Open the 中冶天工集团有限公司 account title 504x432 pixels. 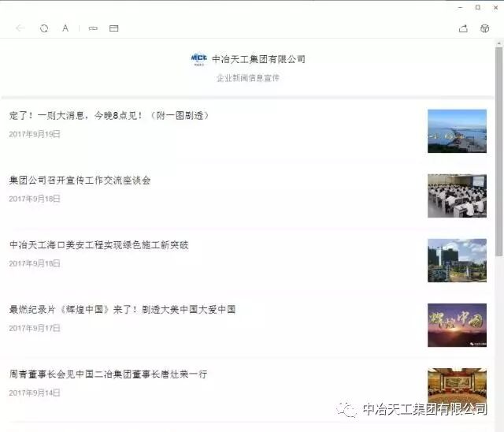[259, 59]
